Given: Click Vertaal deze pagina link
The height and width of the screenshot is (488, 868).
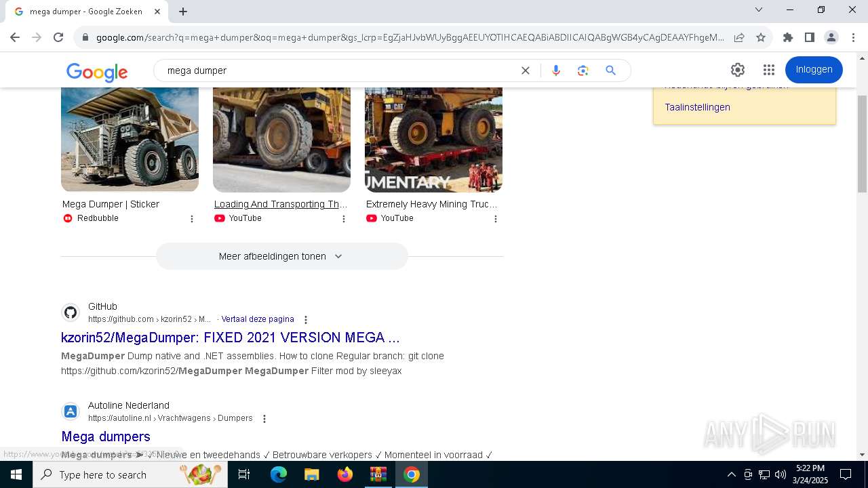Looking at the screenshot, I should (x=258, y=319).
